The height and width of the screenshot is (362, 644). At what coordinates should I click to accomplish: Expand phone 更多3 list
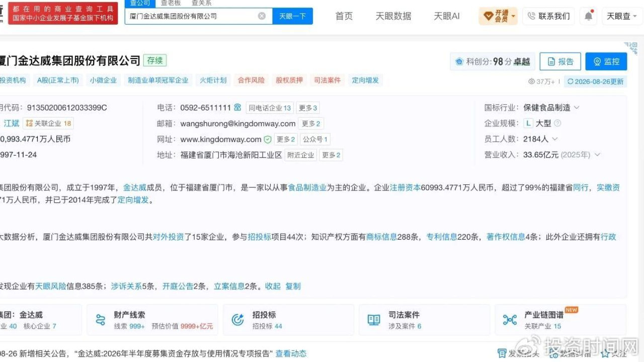click(x=307, y=108)
